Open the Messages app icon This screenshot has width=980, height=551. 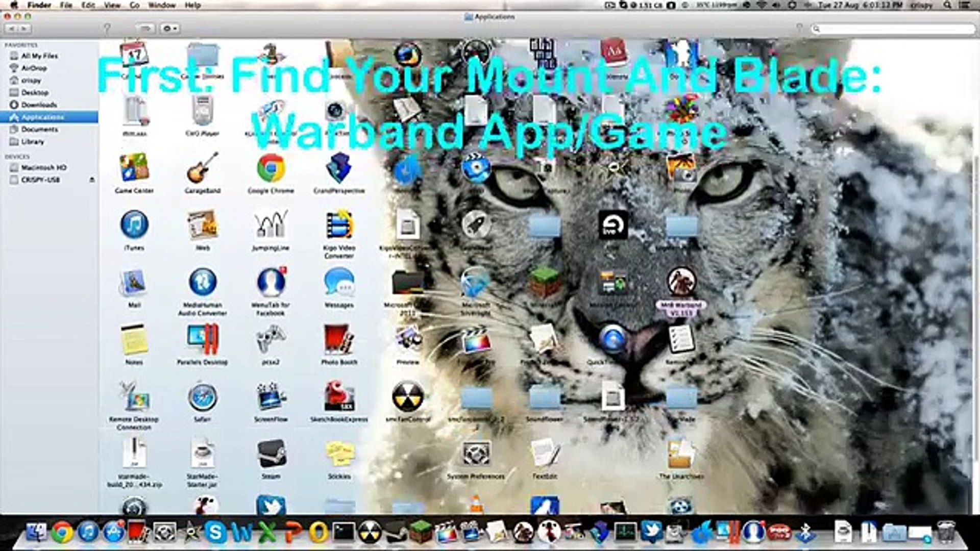pyautogui.click(x=339, y=282)
